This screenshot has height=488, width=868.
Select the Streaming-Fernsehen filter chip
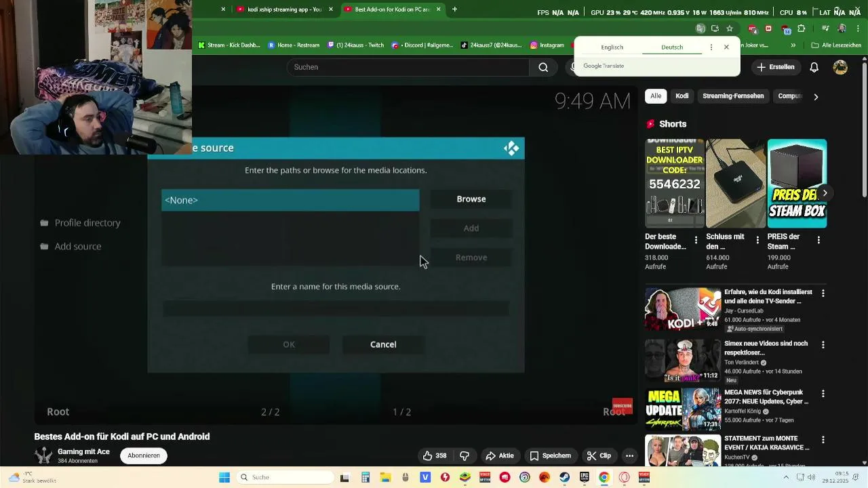point(733,96)
